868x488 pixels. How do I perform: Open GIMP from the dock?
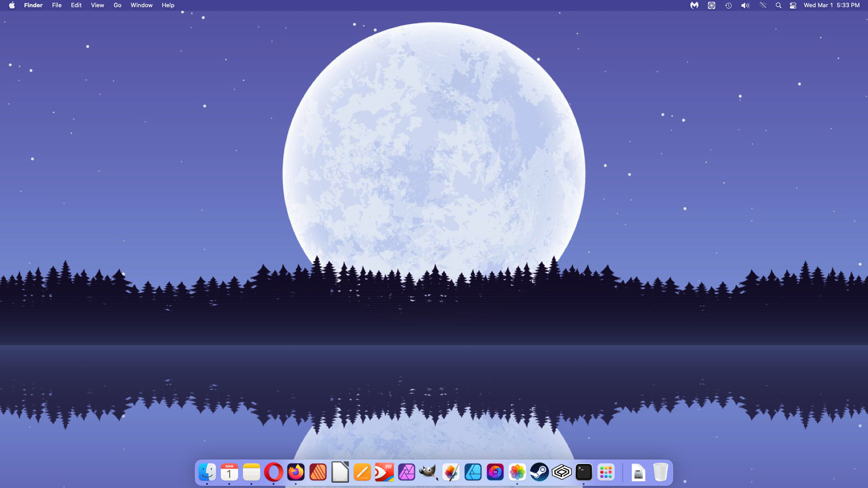pyautogui.click(x=429, y=473)
